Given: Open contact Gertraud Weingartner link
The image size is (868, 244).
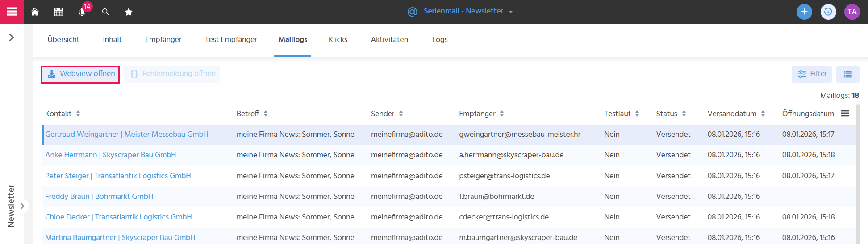Looking at the screenshot, I should tap(127, 134).
